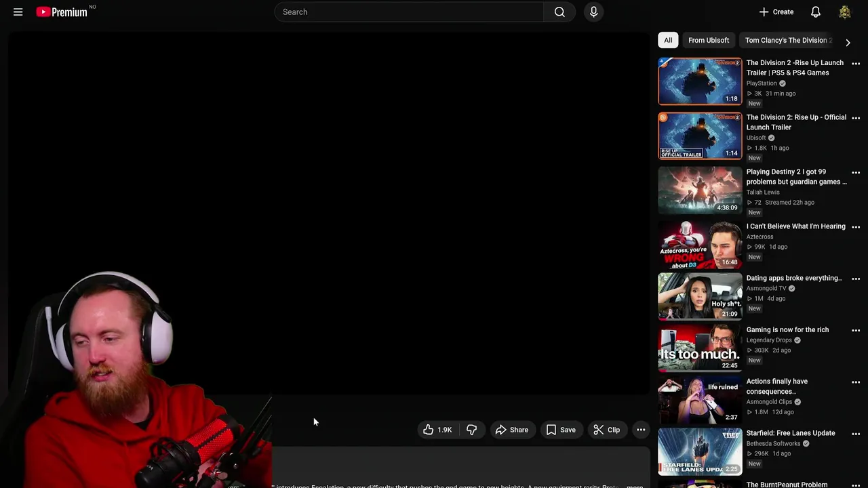868x488 pixels.
Task: Start voice search with microphone
Action: pyautogui.click(x=593, y=12)
